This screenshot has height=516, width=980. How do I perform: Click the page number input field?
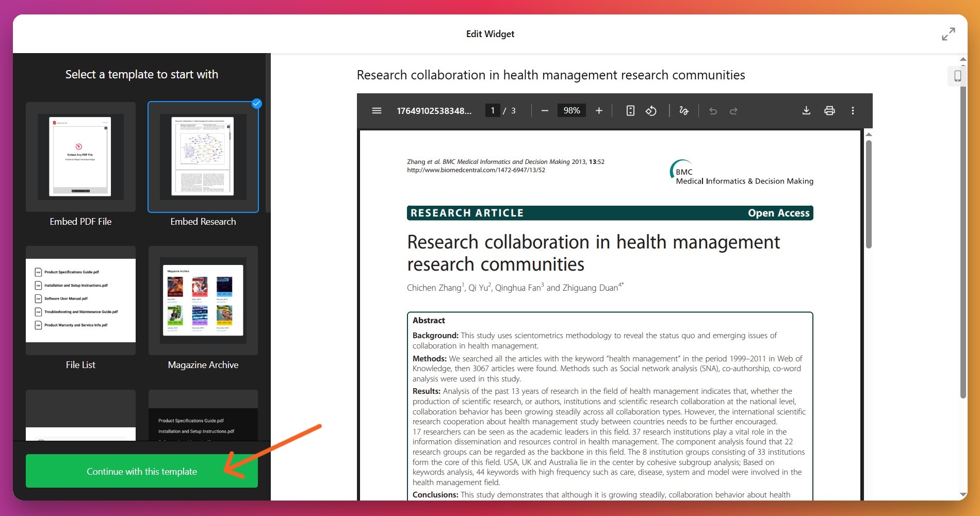[493, 111]
